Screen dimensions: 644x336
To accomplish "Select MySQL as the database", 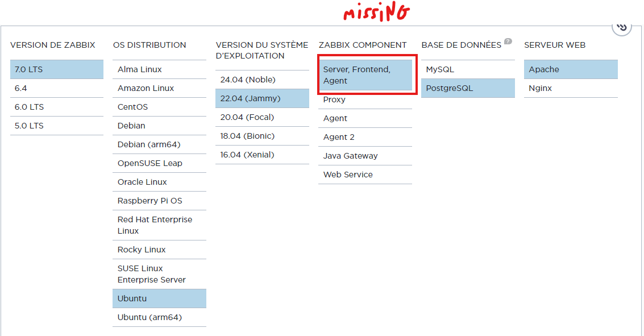I will (x=468, y=69).
